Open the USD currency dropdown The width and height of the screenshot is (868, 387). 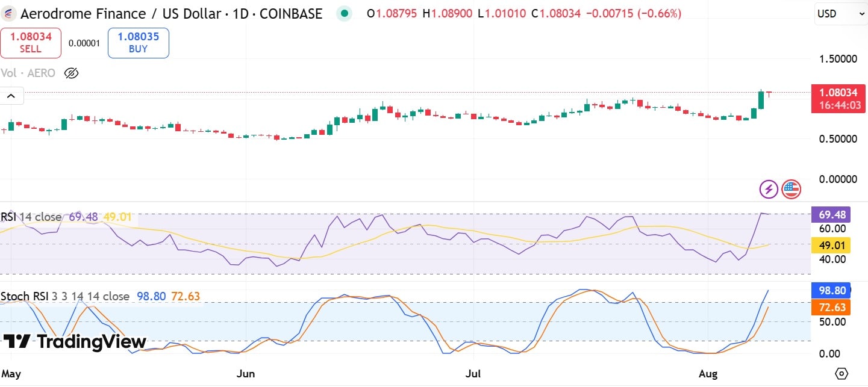[841, 13]
